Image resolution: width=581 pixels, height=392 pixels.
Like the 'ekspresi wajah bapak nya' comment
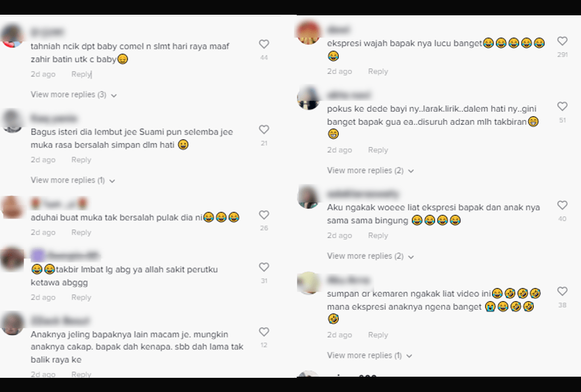point(562,41)
